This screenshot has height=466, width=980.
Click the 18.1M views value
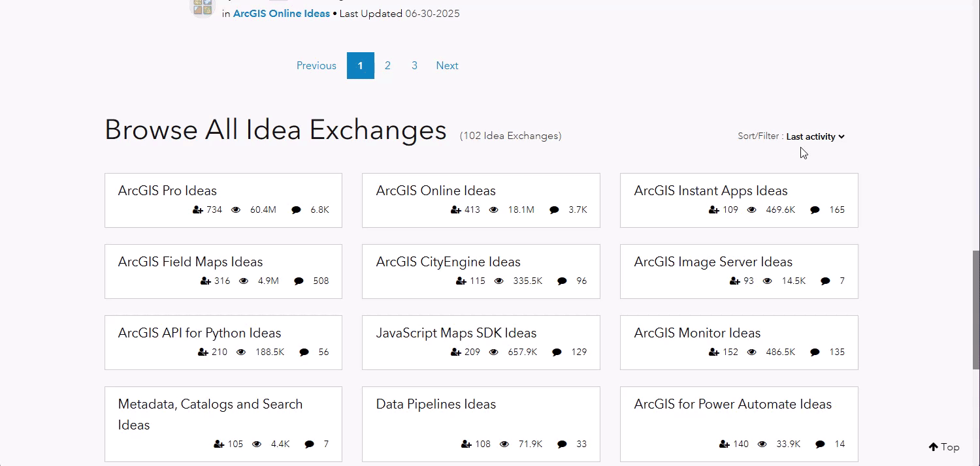coord(521,210)
